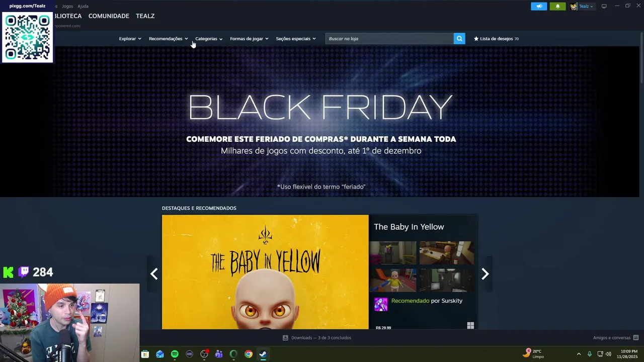
Task: Expand the Categorias dropdown menu
Action: coord(209,39)
